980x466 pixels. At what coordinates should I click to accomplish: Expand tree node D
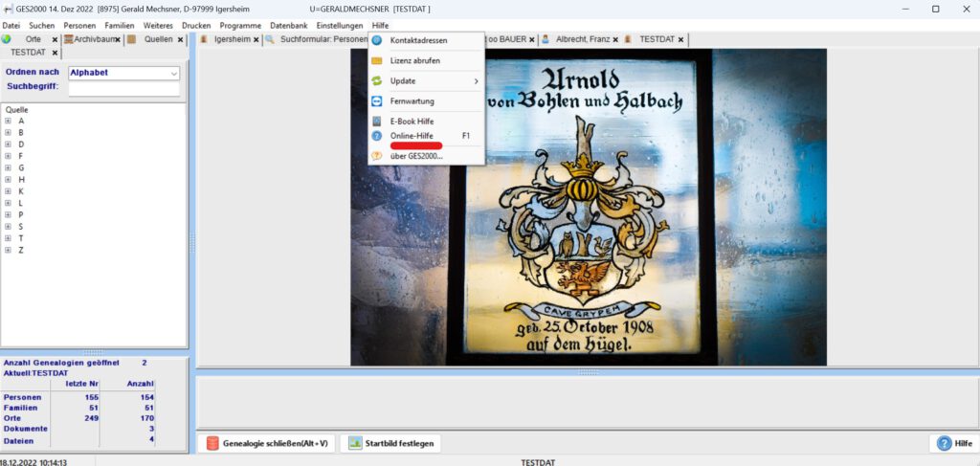(8, 144)
